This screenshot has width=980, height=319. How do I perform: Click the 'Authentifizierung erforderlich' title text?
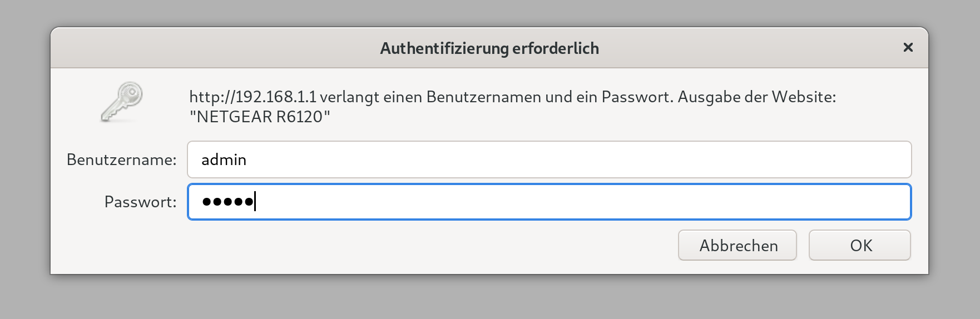489,48
